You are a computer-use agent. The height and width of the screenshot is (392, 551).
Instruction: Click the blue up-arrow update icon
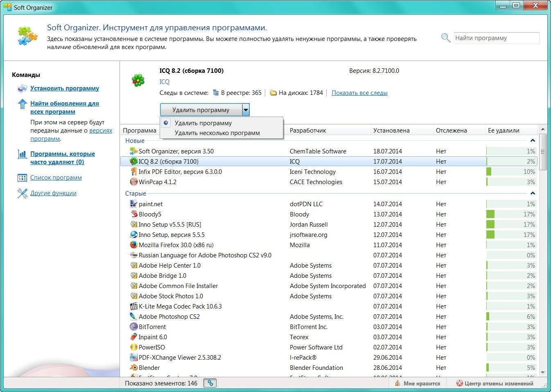(x=23, y=104)
